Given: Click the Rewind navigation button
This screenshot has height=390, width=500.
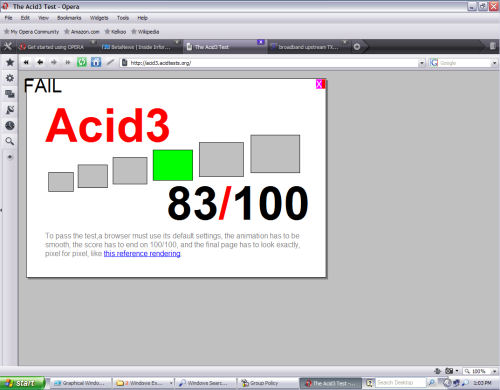Looking at the screenshot, I should click(x=26, y=62).
